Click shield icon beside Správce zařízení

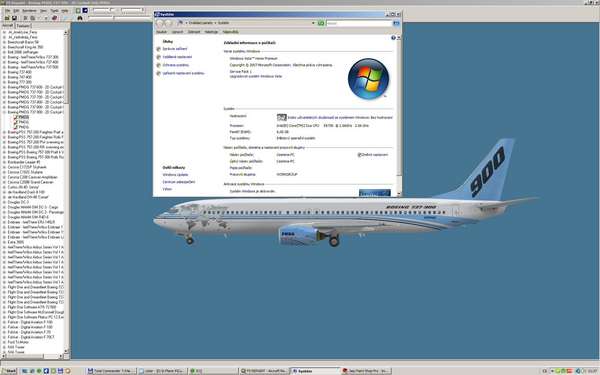(x=158, y=49)
